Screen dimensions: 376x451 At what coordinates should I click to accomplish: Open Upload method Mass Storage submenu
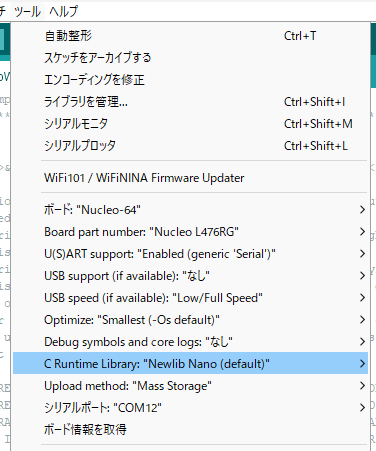click(x=190, y=386)
